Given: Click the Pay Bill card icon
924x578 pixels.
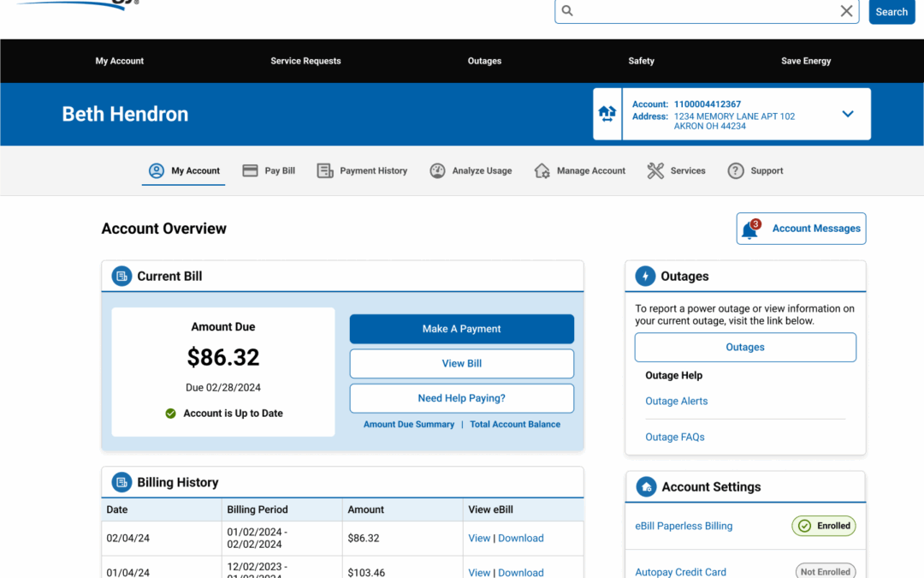Looking at the screenshot, I should point(249,170).
